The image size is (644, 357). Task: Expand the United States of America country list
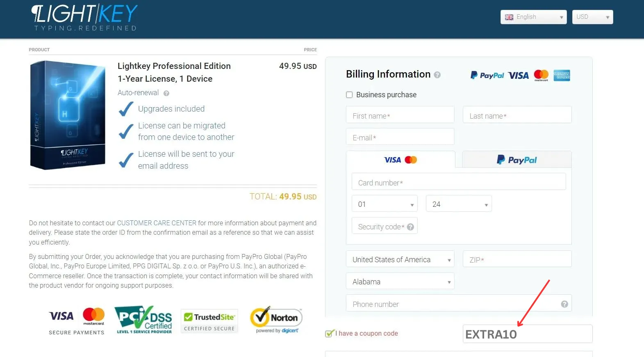[400, 260]
